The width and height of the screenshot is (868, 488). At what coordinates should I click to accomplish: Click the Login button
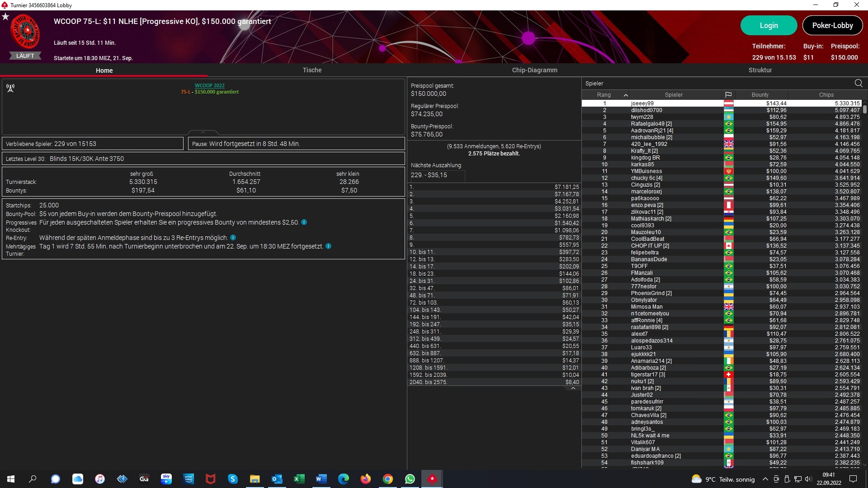point(769,25)
